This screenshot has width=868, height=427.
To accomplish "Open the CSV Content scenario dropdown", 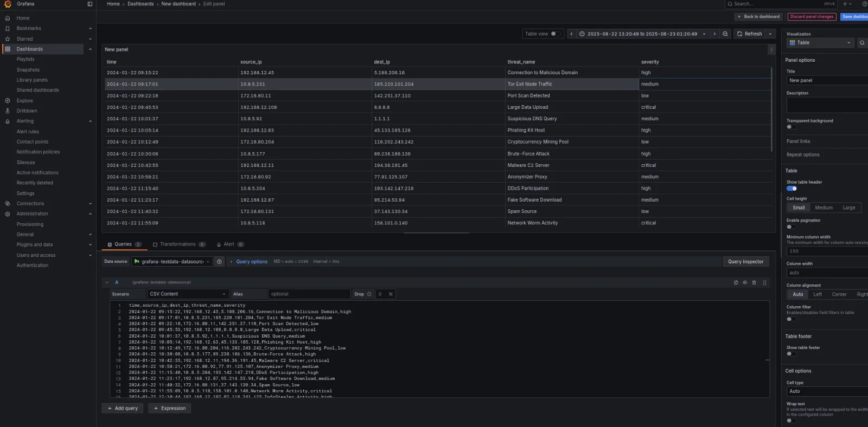I will click(188, 294).
